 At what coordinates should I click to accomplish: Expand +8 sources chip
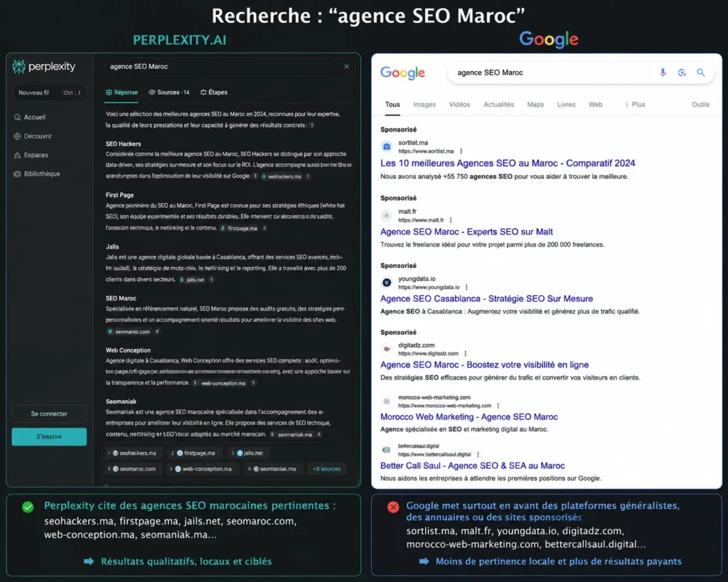point(326,469)
